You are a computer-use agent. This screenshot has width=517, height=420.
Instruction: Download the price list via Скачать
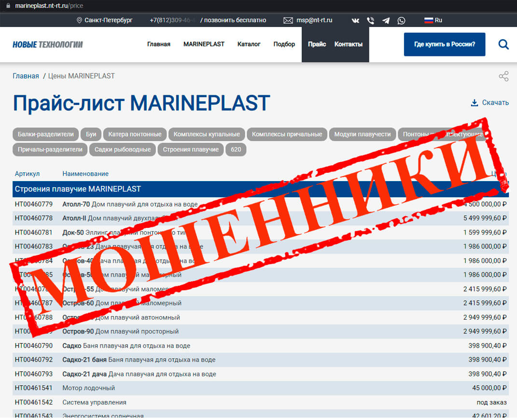(489, 102)
